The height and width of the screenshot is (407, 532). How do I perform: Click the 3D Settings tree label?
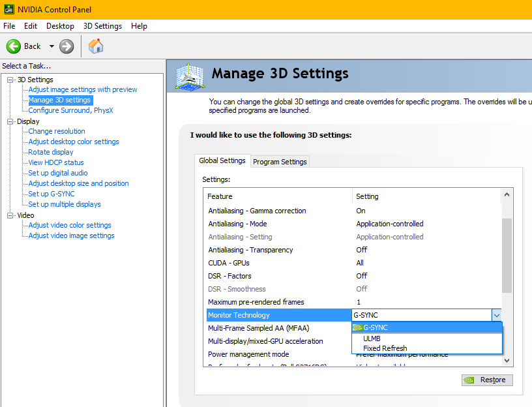[35, 80]
